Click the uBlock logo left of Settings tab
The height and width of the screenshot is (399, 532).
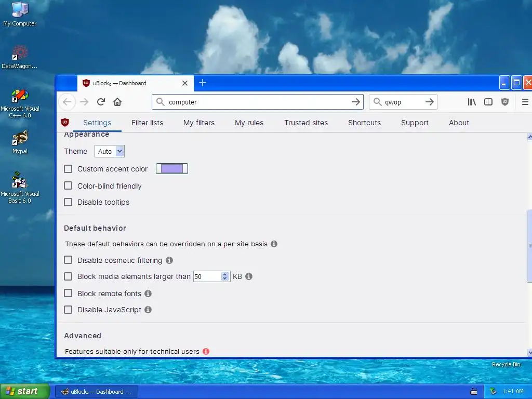65,122
